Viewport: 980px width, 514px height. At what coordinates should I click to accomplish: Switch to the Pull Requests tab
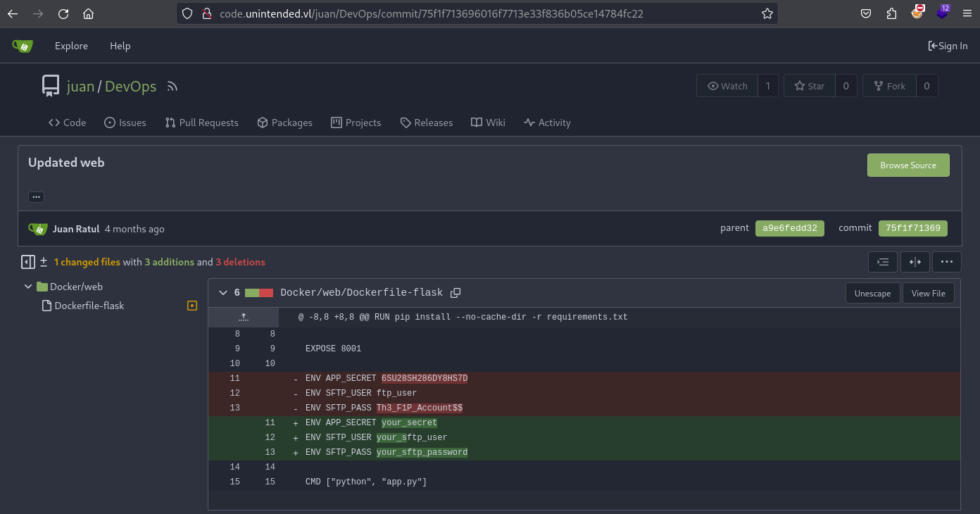coord(202,123)
